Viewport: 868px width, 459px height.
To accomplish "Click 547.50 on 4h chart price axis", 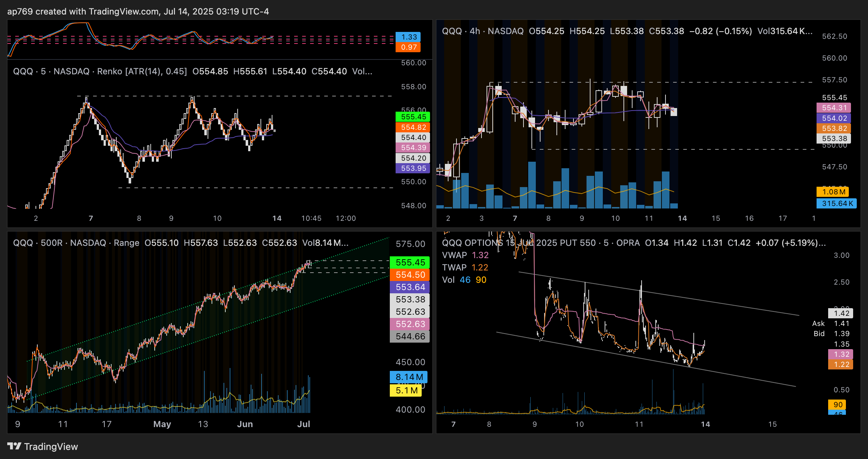I will [x=835, y=167].
